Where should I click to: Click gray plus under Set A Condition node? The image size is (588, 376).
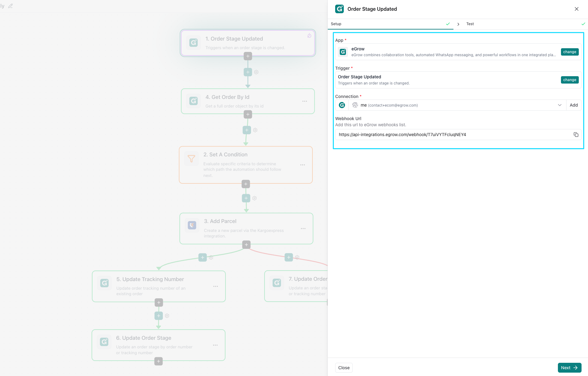(x=246, y=184)
